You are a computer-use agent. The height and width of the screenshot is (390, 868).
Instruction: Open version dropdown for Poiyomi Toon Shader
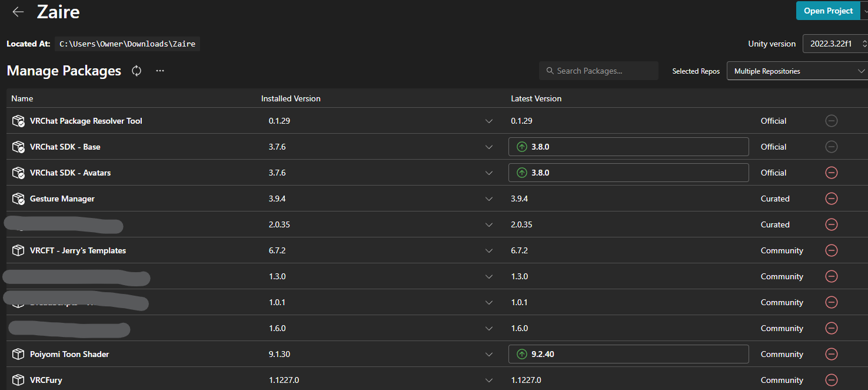[x=489, y=355]
